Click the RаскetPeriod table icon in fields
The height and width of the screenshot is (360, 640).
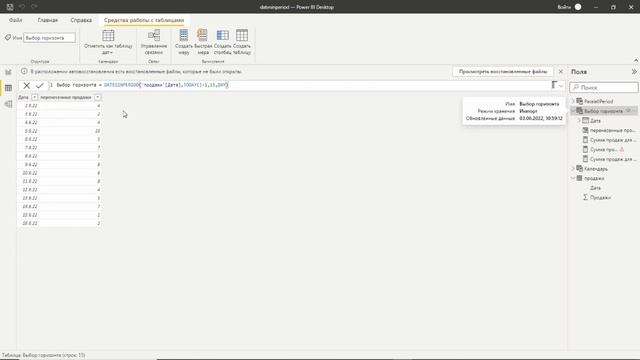(x=579, y=101)
